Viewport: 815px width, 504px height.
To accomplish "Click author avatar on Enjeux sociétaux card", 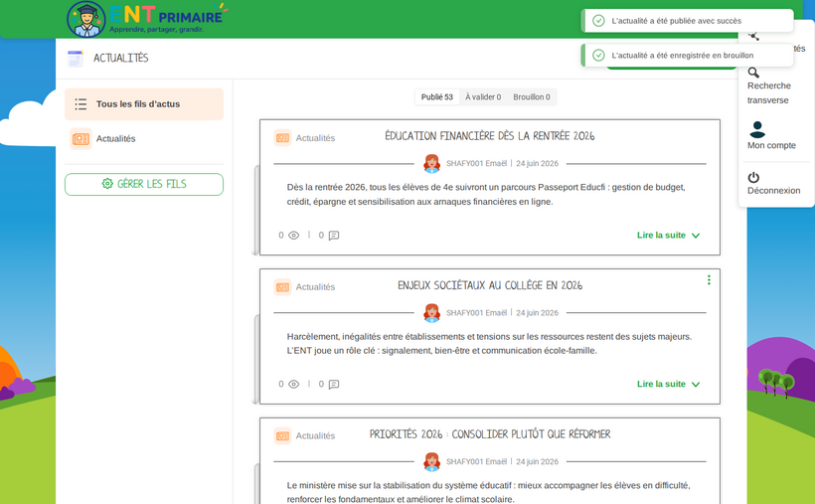I will point(431,312).
